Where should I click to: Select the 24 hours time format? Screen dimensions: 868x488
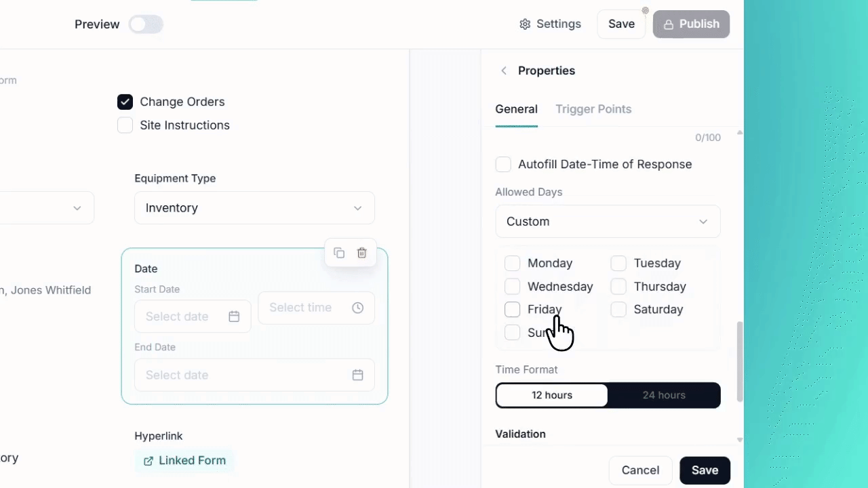coord(664,395)
